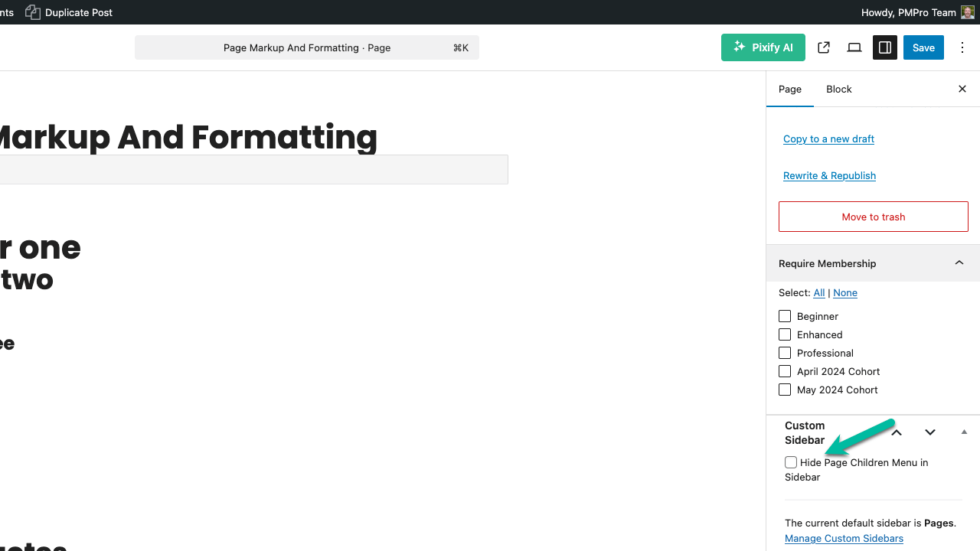The height and width of the screenshot is (551, 980).
Task: Select None membership levels link
Action: pos(845,292)
